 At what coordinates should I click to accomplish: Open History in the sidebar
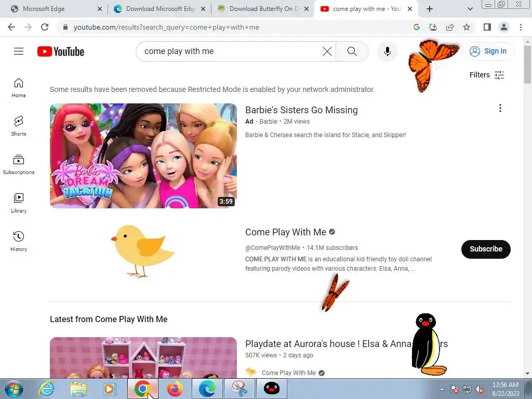pyautogui.click(x=19, y=241)
